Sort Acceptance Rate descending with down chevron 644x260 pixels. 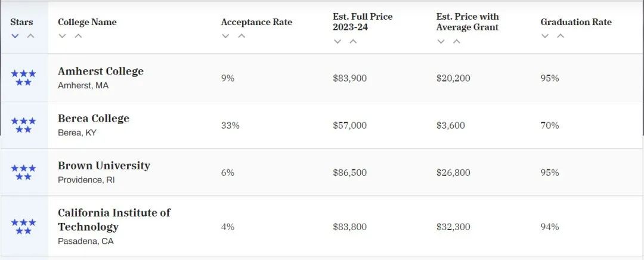tap(225, 36)
